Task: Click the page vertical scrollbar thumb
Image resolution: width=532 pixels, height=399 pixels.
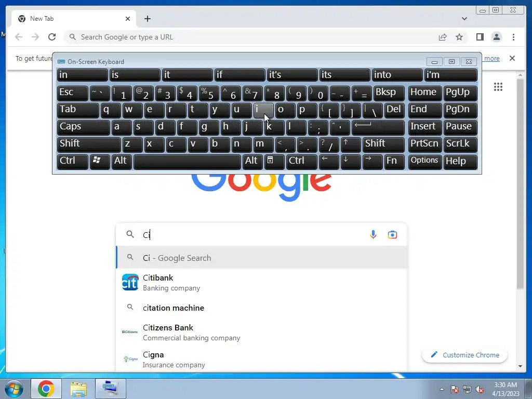Action: [x=521, y=183]
